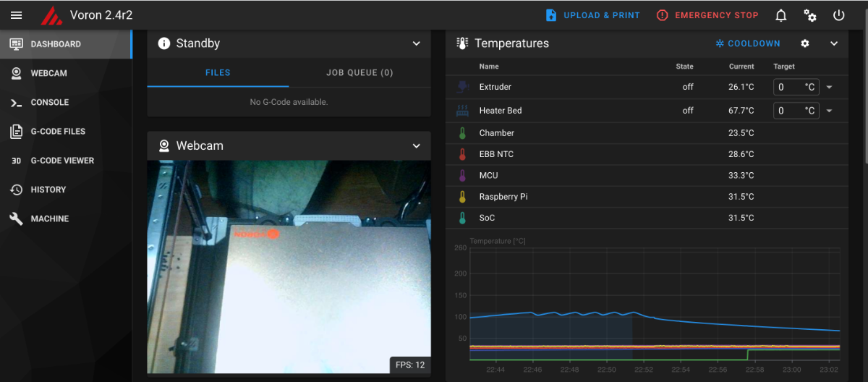
Task: Open Heater Bed temperature presets dropdown
Action: point(829,111)
